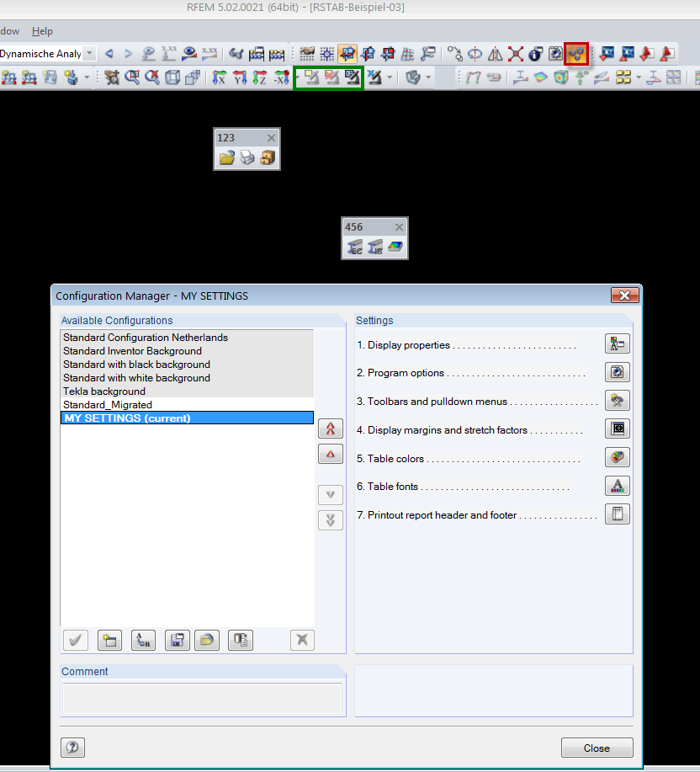Click the block library icon in toolbar 123

click(x=267, y=157)
